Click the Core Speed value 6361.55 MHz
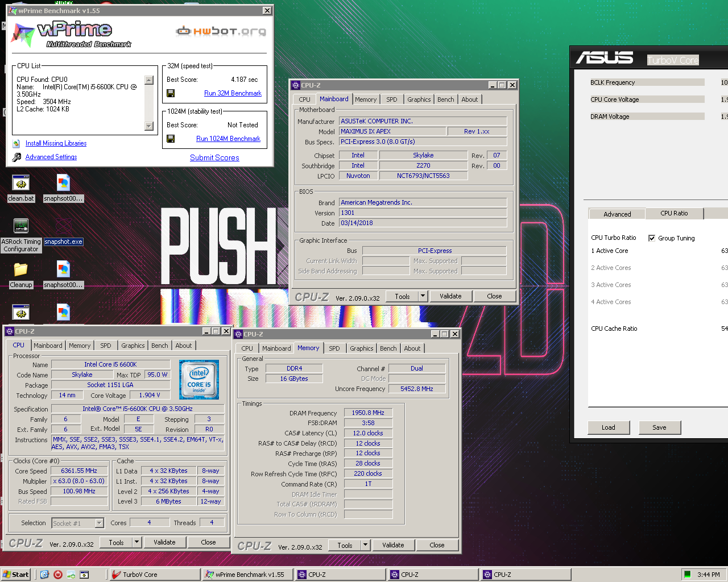Viewport: 728px width, 582px height. click(x=79, y=471)
